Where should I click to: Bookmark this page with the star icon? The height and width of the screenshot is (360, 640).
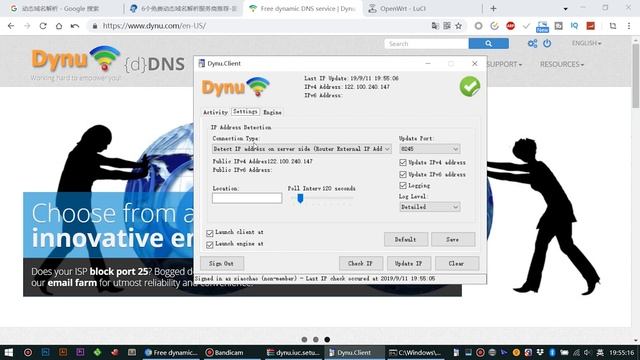[458, 26]
